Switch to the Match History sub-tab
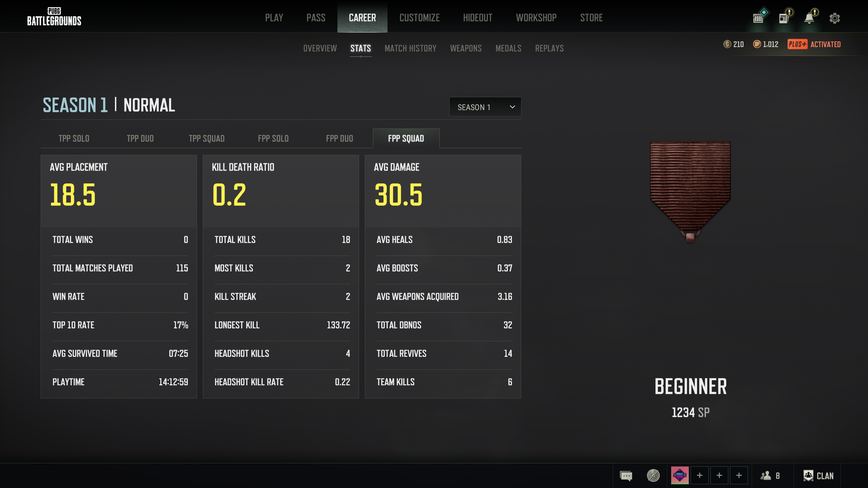The width and height of the screenshot is (868, 488). pyautogui.click(x=411, y=48)
